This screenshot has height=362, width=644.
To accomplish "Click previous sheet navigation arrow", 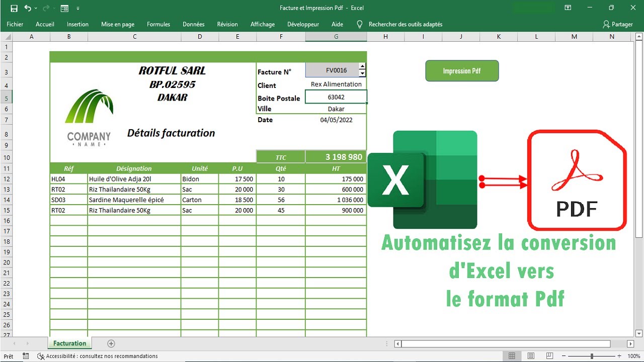I will [x=14, y=343].
